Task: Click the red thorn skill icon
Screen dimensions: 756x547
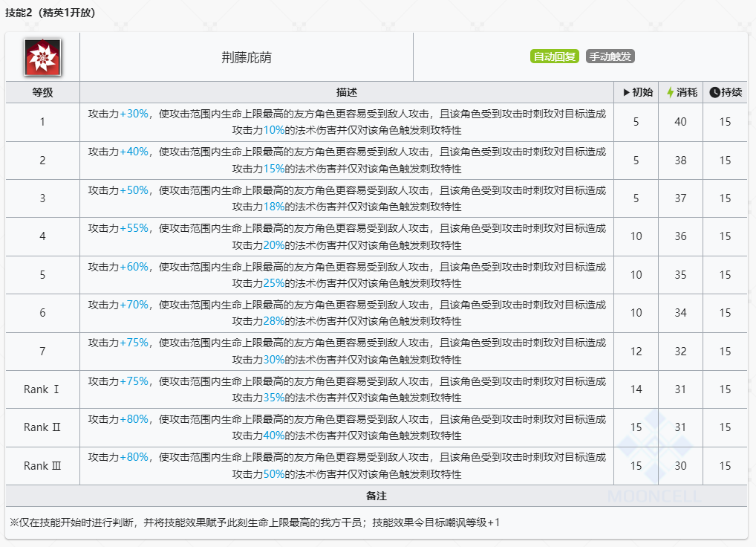Action: click(42, 57)
